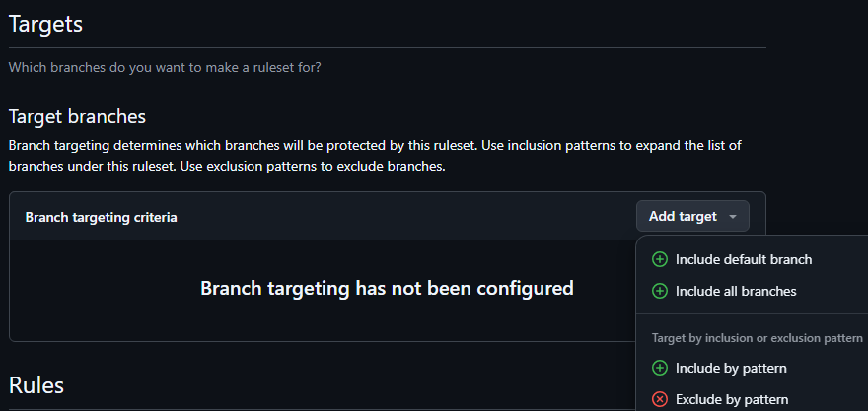This screenshot has width=868, height=411.
Task: Click the red X icon for Exclude by pattern
Action: [x=659, y=399]
